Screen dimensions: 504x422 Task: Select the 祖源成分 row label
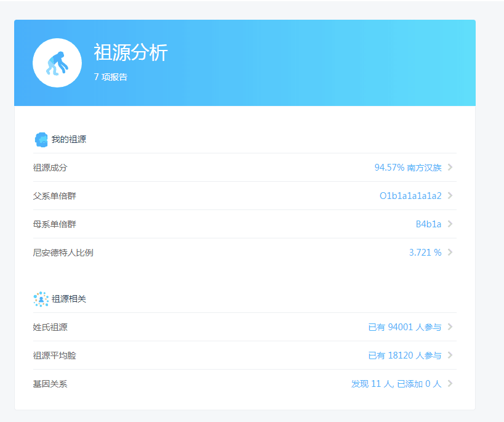pyautogui.click(x=50, y=168)
